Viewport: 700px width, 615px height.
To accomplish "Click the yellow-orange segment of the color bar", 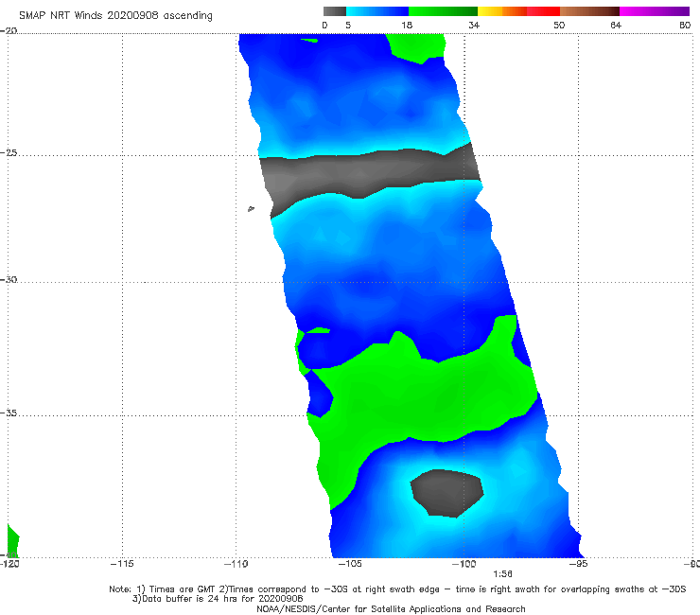I will (502, 11).
